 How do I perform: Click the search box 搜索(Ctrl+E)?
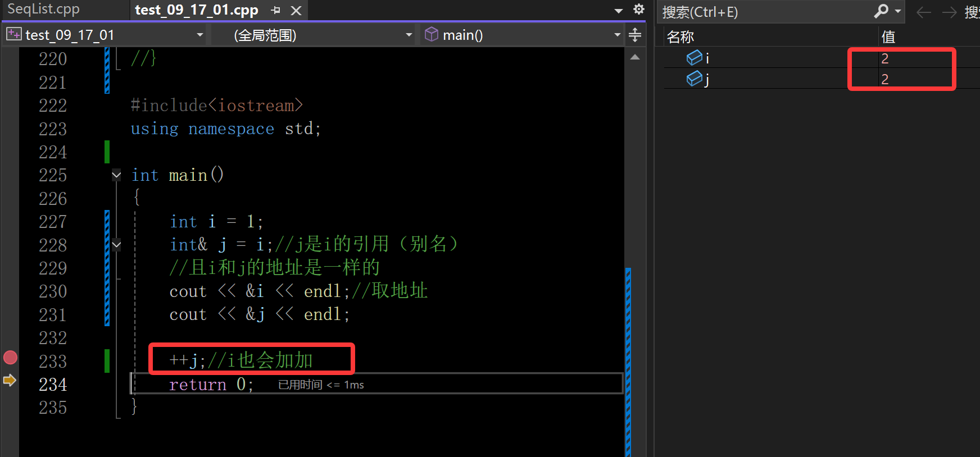764,12
